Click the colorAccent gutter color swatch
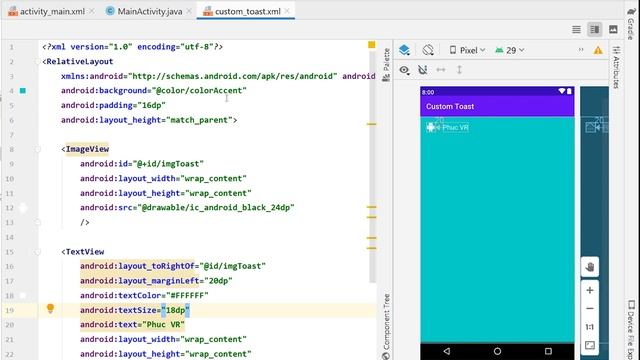The width and height of the screenshot is (640, 360). [23, 91]
